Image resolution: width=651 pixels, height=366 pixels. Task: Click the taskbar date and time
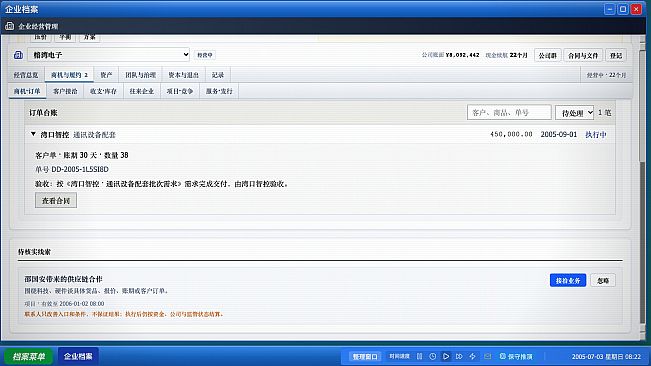click(x=606, y=356)
